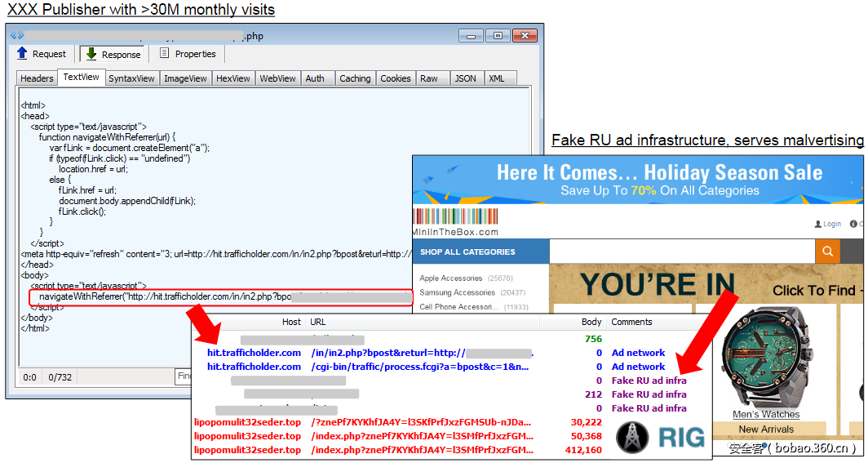This screenshot has height=463, width=868.
Task: Switch to the Request tab
Action: 42,54
